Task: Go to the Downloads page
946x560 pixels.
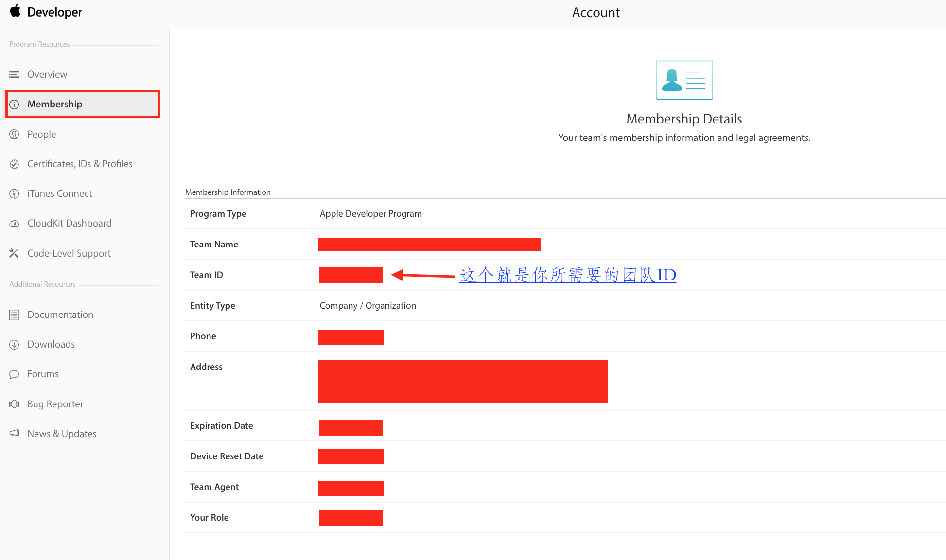Action: [51, 344]
